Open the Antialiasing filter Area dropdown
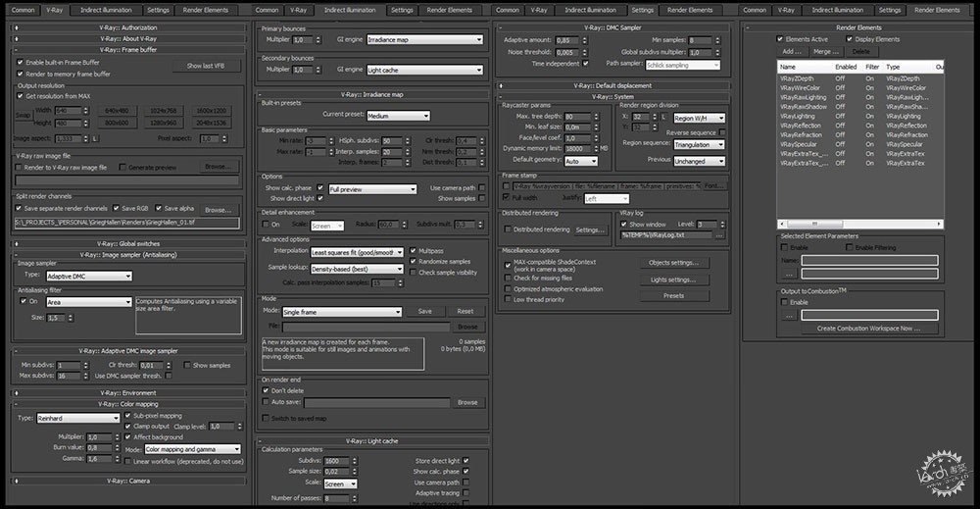Viewport: 980px width, 509px height. (x=89, y=302)
